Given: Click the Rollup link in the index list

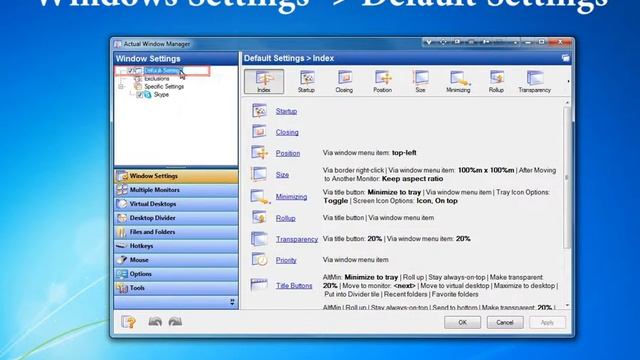Looking at the screenshot, I should point(285,218).
